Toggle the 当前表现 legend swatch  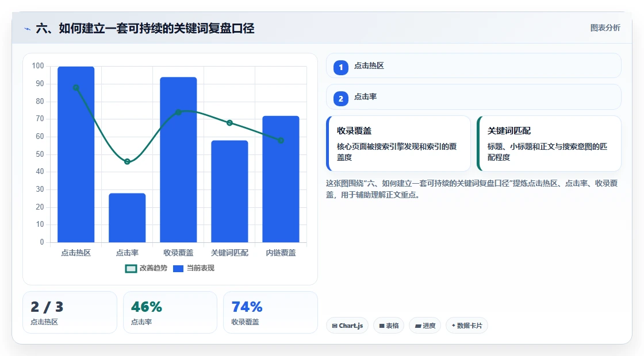(178, 269)
